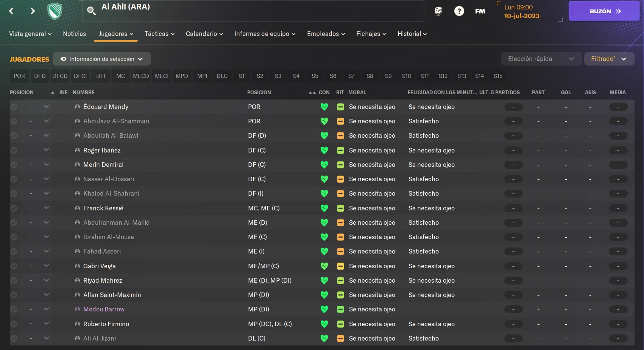
Task: Click the FM logo menu
Action: click(x=480, y=11)
